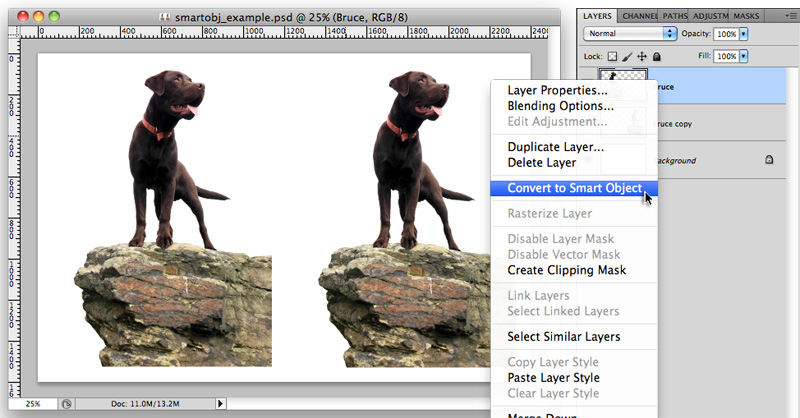Image resolution: width=800 pixels, height=418 pixels.
Task: Click the Background layer's lock icon
Action: click(768, 159)
